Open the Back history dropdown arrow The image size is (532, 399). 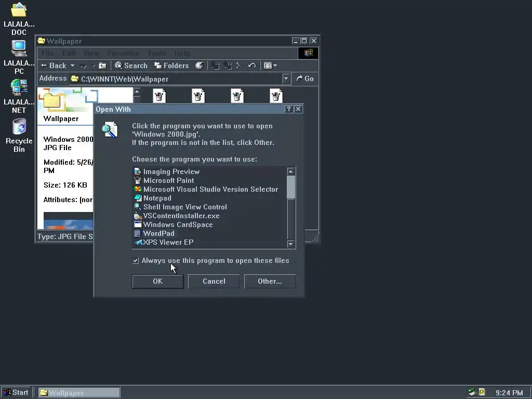pos(72,65)
